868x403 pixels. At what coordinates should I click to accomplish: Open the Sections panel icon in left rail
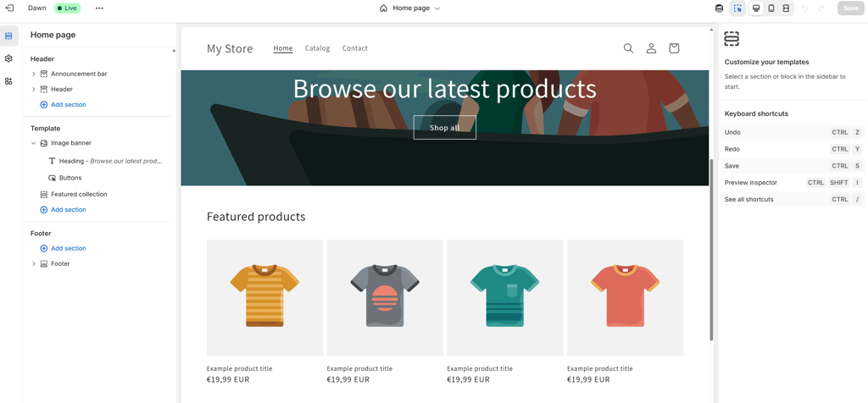(x=8, y=36)
